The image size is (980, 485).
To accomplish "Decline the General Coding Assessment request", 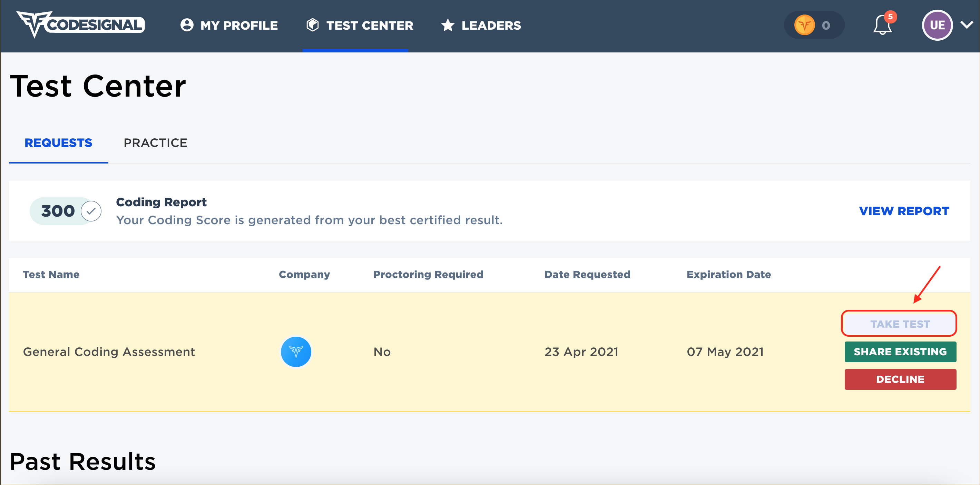I will [x=900, y=379].
